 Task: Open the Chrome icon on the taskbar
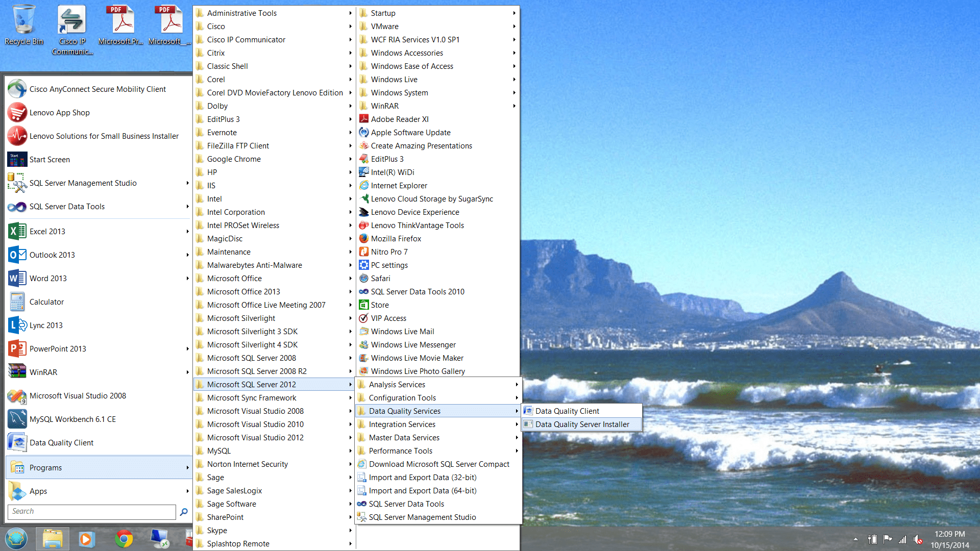click(124, 539)
